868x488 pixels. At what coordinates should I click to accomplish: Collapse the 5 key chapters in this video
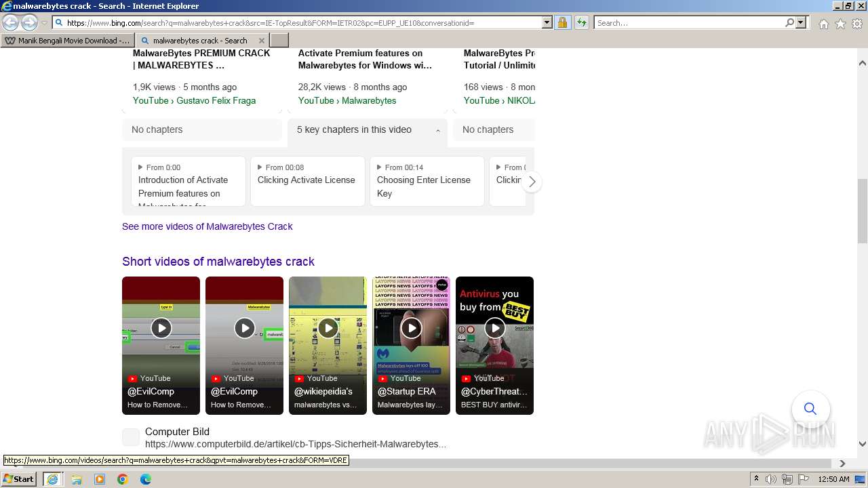pos(368,129)
